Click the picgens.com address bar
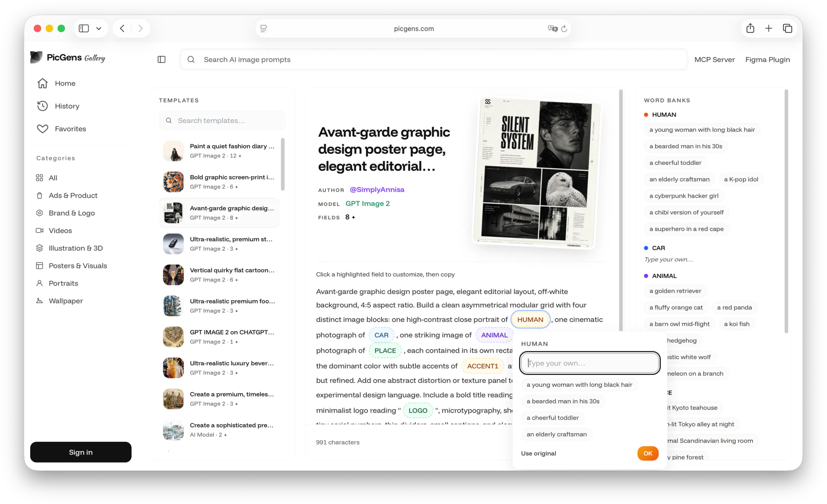 click(414, 29)
